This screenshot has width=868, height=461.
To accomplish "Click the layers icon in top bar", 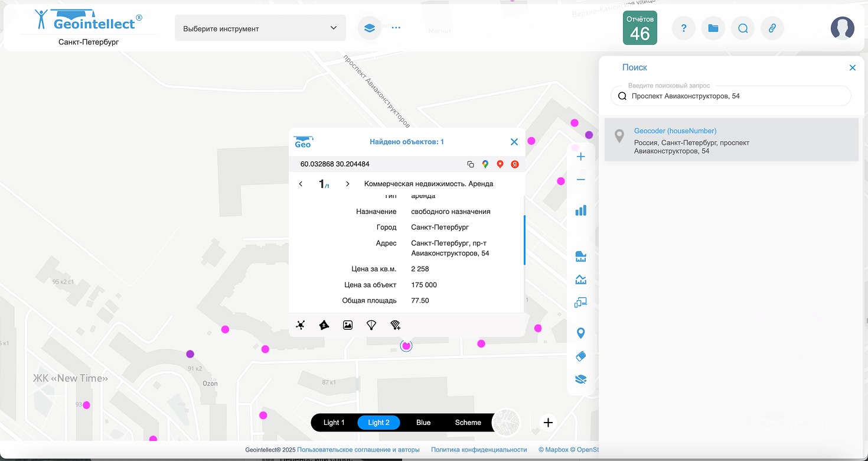I will point(370,28).
